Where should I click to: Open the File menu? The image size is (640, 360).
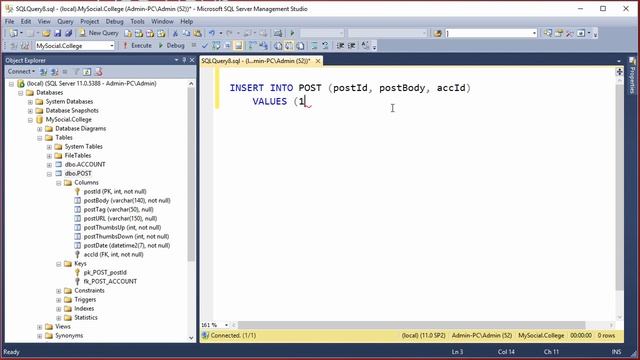(x=9, y=21)
